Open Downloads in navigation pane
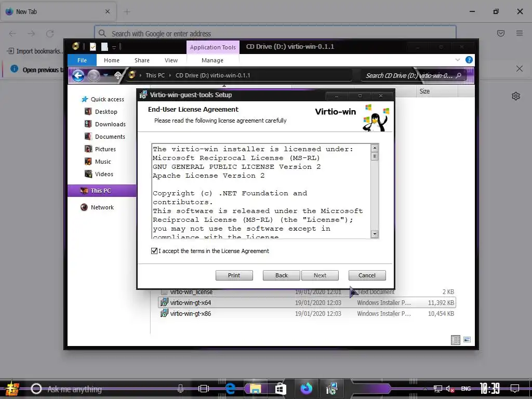The width and height of the screenshot is (532, 399). coord(105,124)
